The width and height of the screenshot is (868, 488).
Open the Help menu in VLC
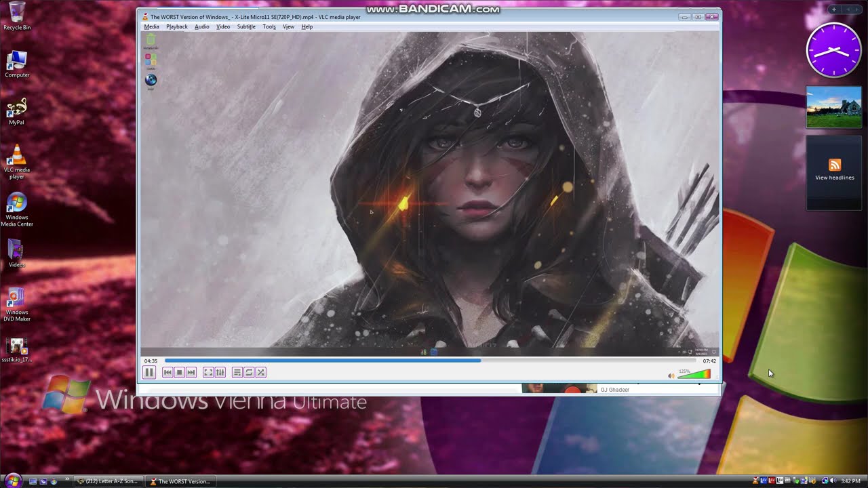[x=307, y=26]
